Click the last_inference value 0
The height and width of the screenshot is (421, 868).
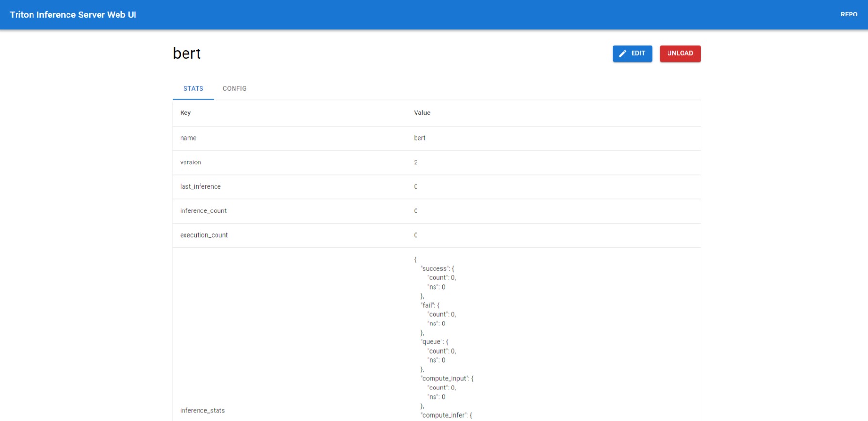(x=416, y=186)
